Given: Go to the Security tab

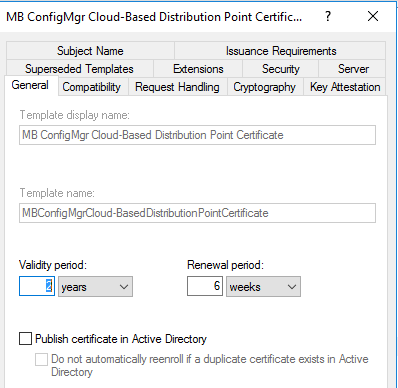Looking at the screenshot, I should click(x=281, y=69).
